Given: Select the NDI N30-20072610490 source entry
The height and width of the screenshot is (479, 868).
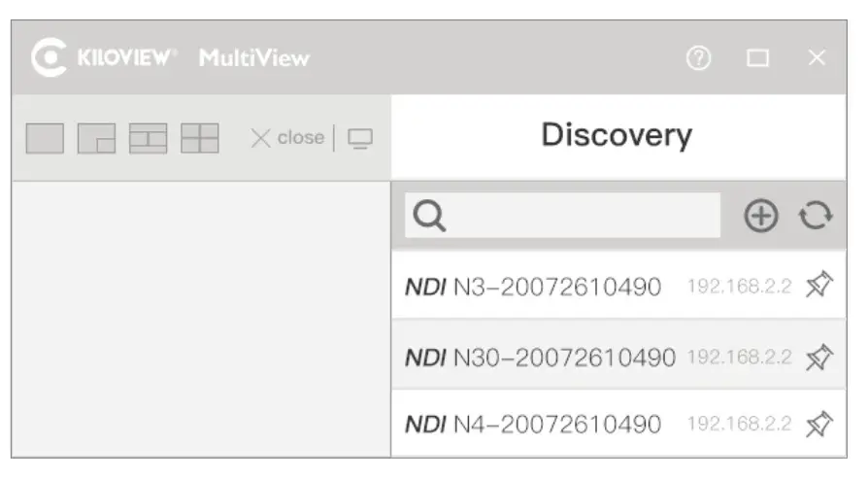Looking at the screenshot, I should 540,357.
